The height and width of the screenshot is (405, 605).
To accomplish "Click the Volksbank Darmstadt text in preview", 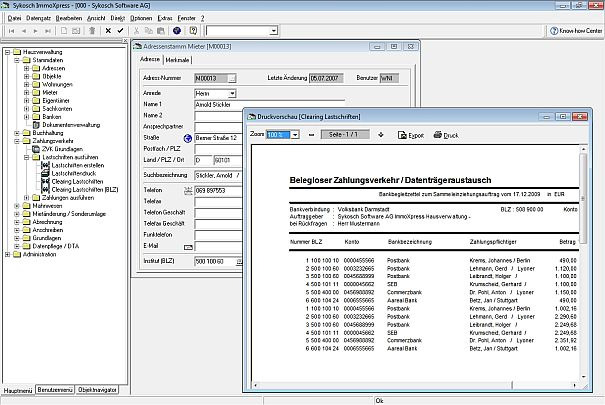I will click(363, 209).
